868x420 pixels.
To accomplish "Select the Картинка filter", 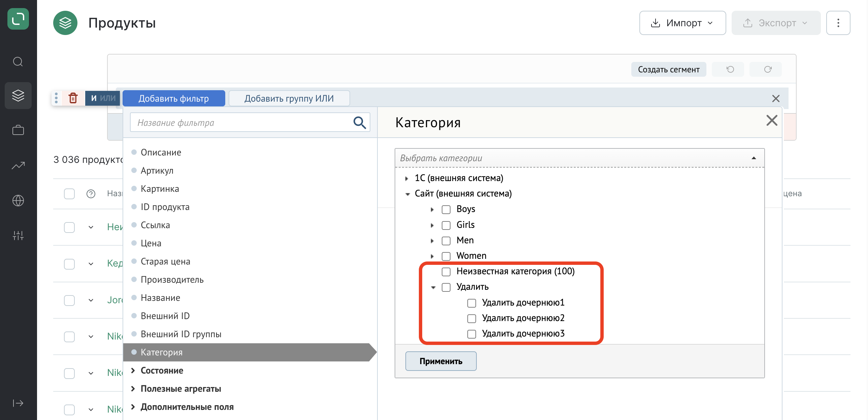I will click(x=160, y=188).
